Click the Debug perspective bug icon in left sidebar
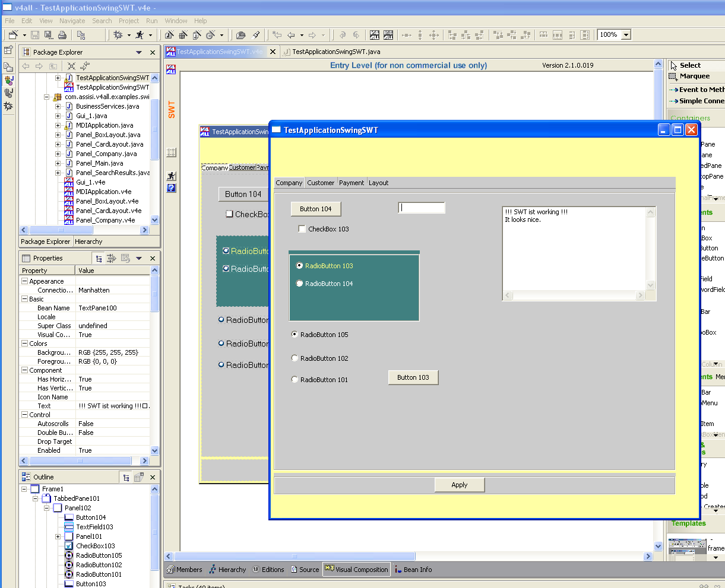 tap(8, 106)
